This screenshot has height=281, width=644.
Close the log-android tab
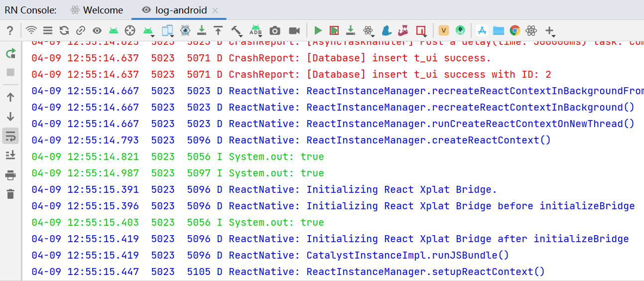pyautogui.click(x=215, y=10)
